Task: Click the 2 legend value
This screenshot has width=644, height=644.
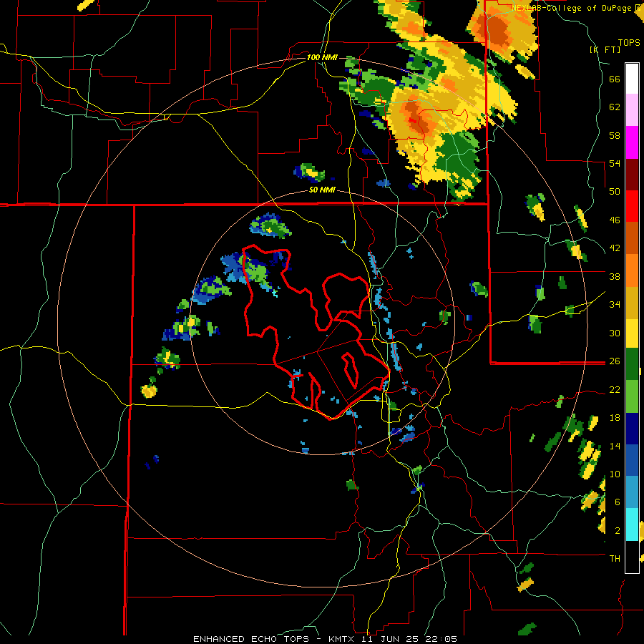Action: pyautogui.click(x=618, y=531)
